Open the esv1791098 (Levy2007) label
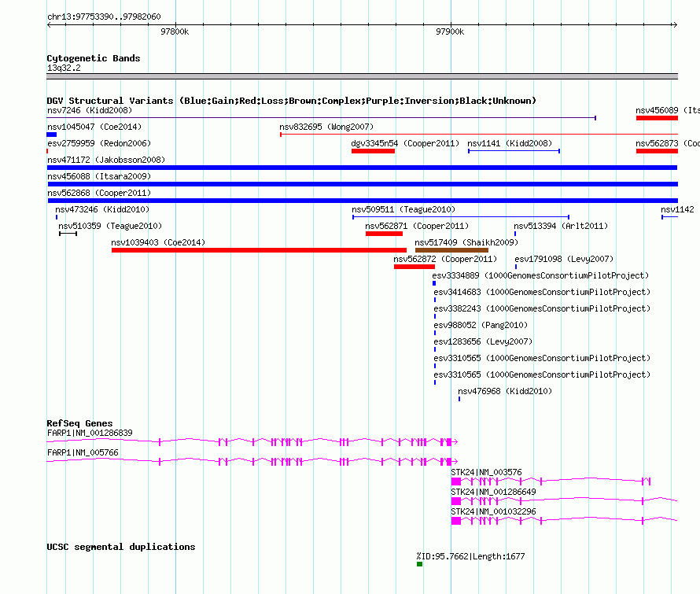Screen dimensions: 700x594 pos(564,259)
